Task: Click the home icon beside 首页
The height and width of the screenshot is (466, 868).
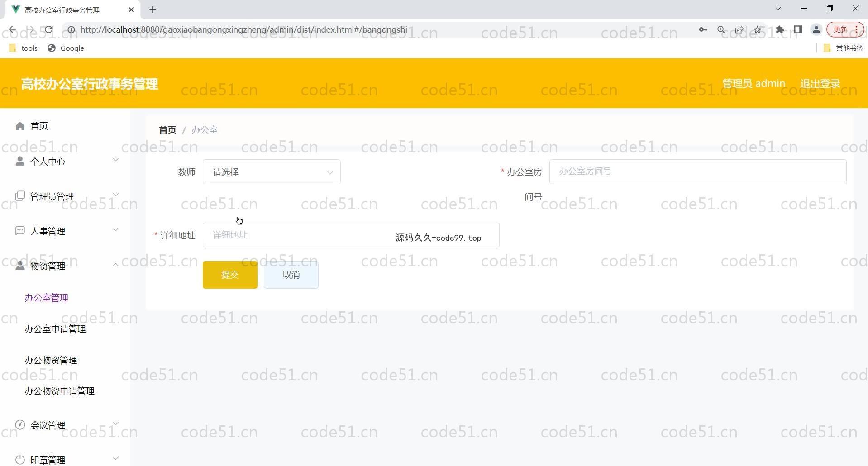Action: point(20,126)
